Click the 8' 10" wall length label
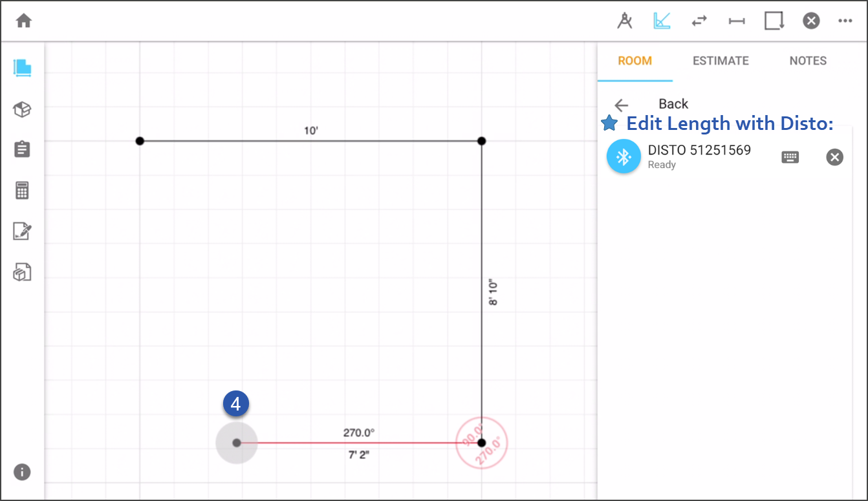Screen dimensions: 868x501 (x=494, y=292)
